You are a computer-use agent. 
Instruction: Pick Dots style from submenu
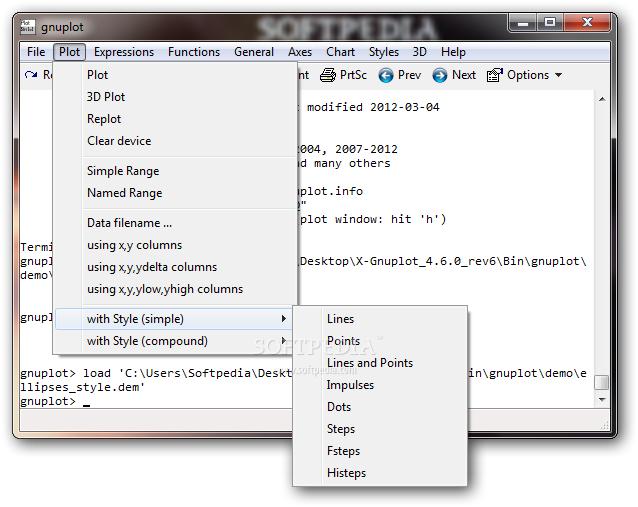tap(380, 407)
